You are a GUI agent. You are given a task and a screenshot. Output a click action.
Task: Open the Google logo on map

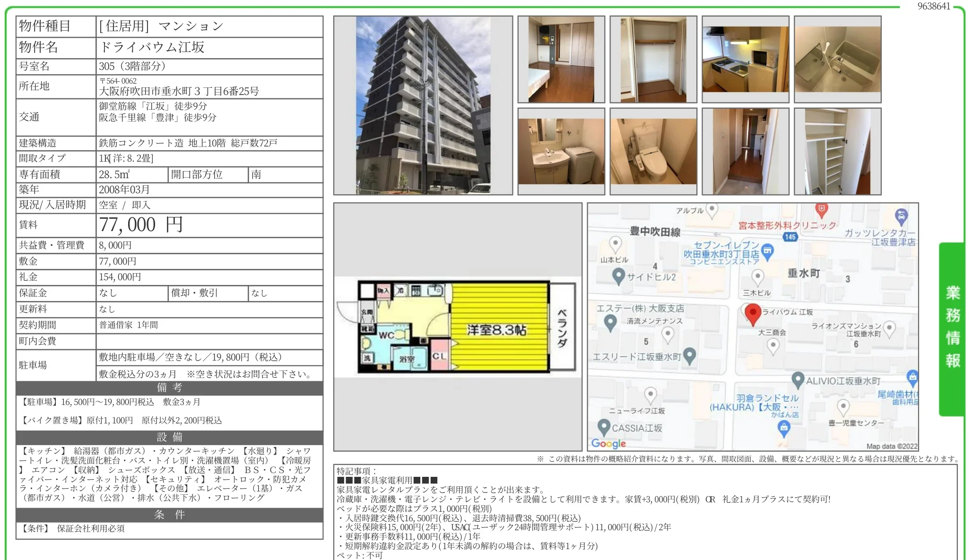[x=608, y=443]
